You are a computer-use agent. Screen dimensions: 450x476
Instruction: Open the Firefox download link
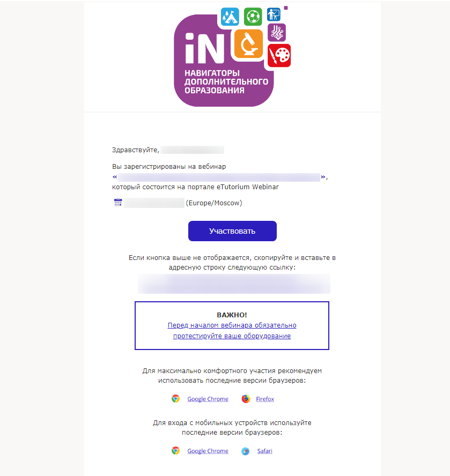coord(265,399)
